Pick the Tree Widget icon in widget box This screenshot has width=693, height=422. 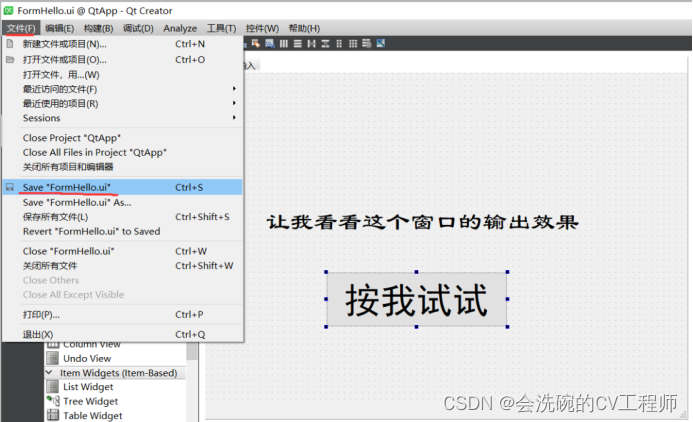click(x=53, y=401)
